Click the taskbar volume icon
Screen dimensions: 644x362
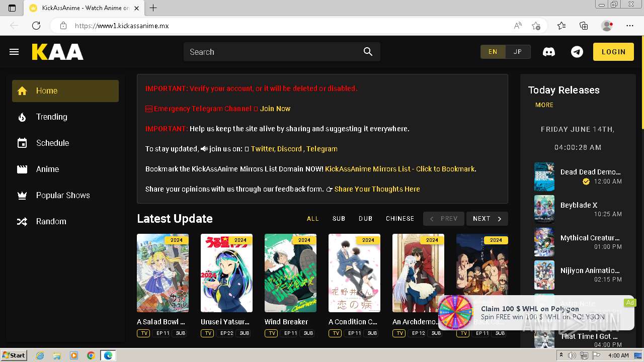[573, 355]
